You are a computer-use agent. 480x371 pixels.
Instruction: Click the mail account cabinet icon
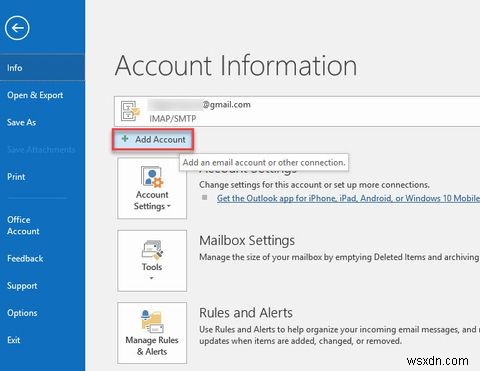(x=130, y=111)
